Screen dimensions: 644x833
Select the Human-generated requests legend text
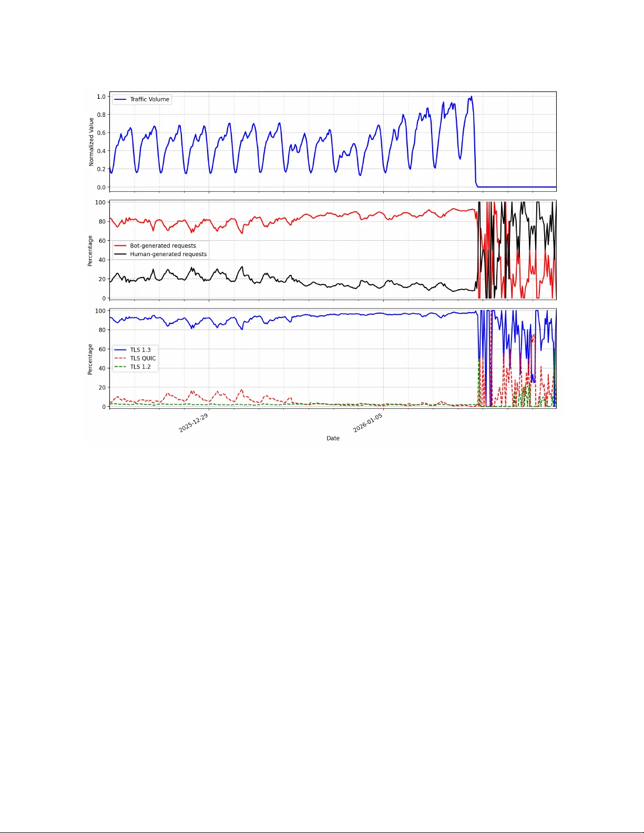tap(168, 254)
